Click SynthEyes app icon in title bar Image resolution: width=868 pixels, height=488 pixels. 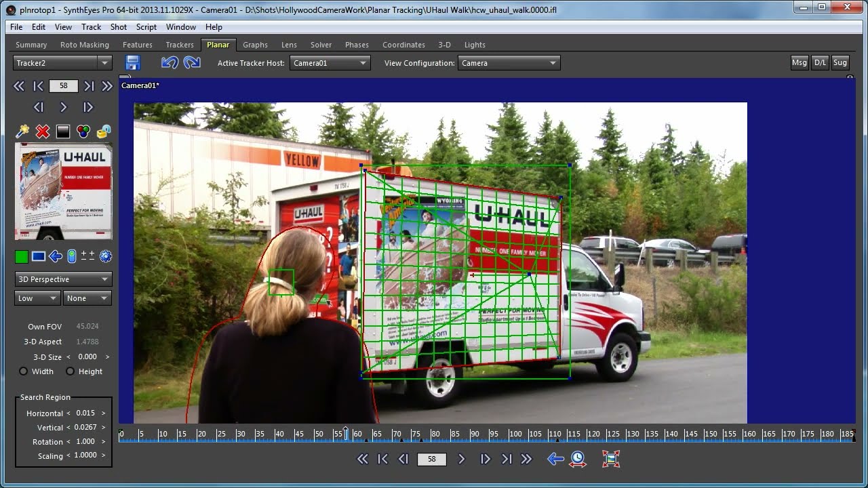point(11,10)
